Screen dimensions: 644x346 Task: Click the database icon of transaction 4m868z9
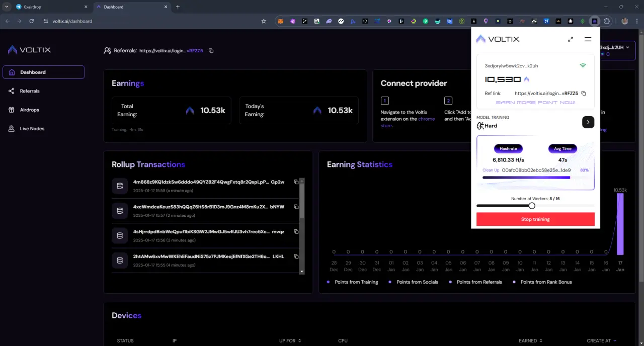pos(120,186)
